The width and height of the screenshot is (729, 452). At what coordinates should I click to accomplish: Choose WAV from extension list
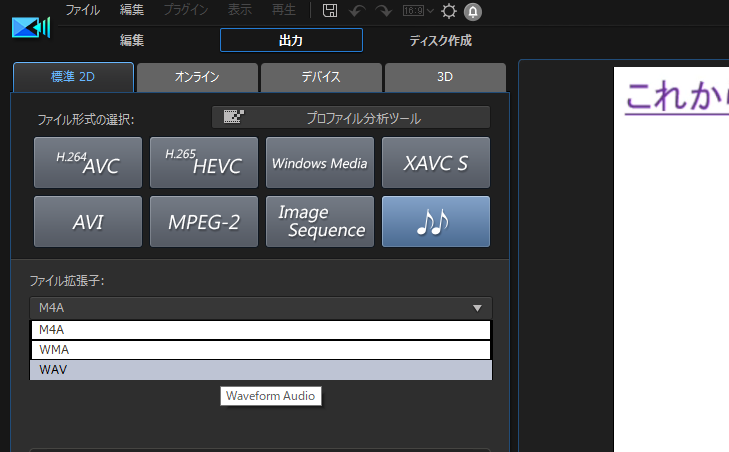click(x=261, y=370)
